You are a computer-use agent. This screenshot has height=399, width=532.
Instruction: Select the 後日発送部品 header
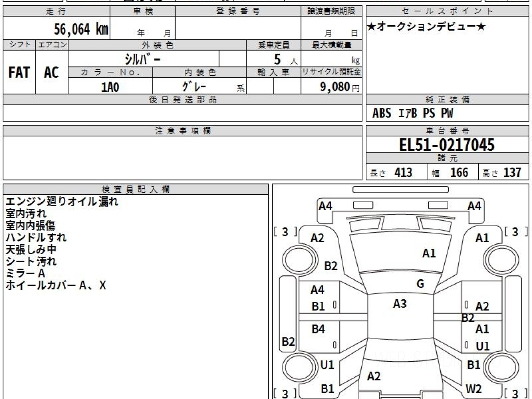tap(183, 100)
